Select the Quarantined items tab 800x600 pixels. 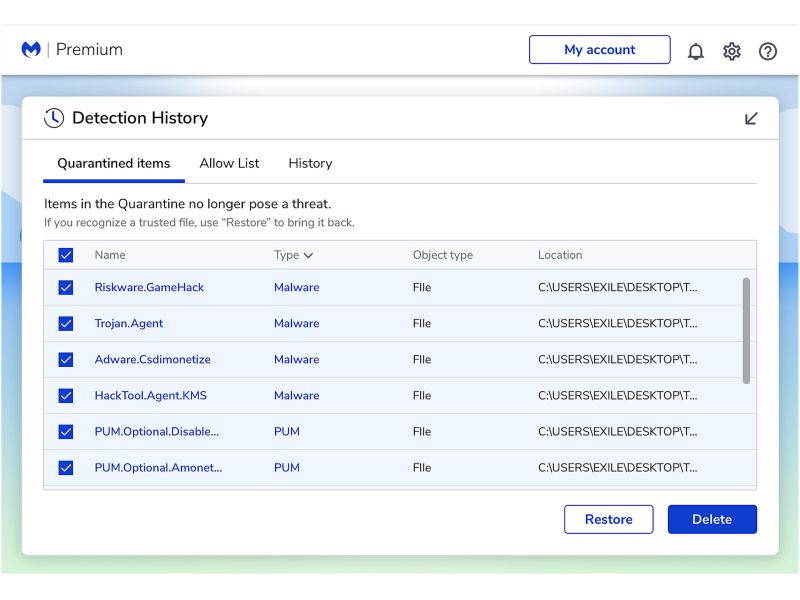[x=113, y=163]
